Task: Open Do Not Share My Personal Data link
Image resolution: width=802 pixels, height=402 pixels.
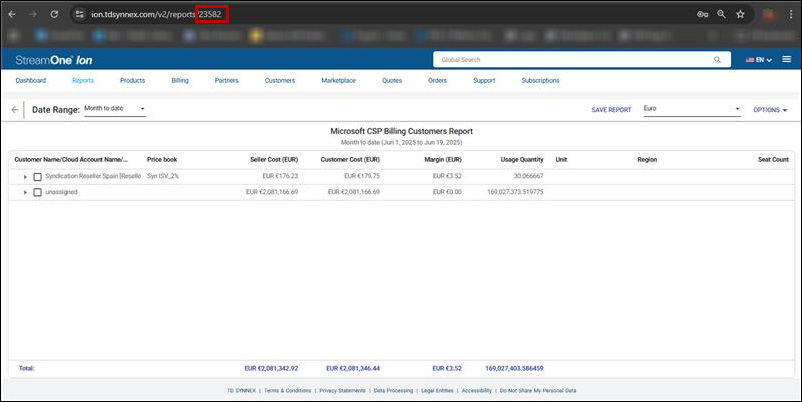Action: pyautogui.click(x=538, y=391)
